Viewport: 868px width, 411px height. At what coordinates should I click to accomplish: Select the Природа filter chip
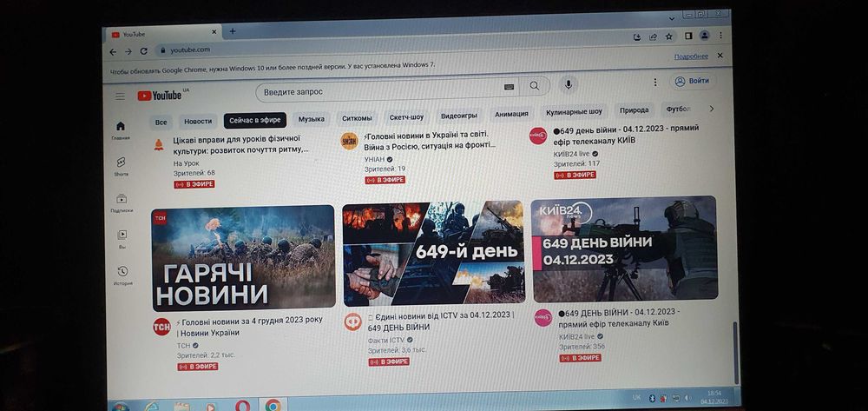click(x=634, y=110)
